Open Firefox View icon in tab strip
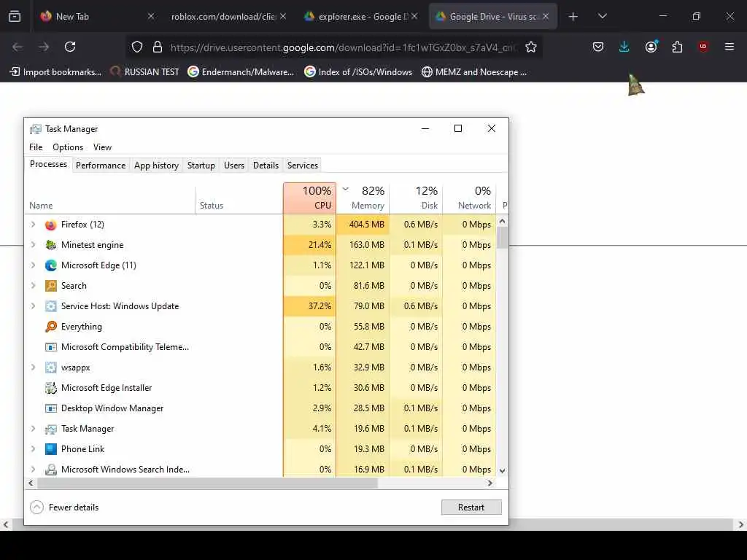The height and width of the screenshot is (560, 747). (x=15, y=17)
